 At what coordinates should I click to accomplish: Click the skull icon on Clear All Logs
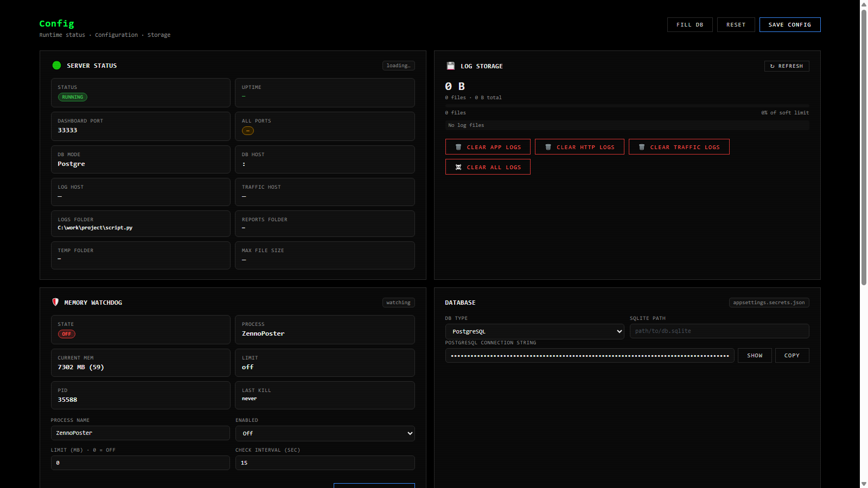pos(458,167)
